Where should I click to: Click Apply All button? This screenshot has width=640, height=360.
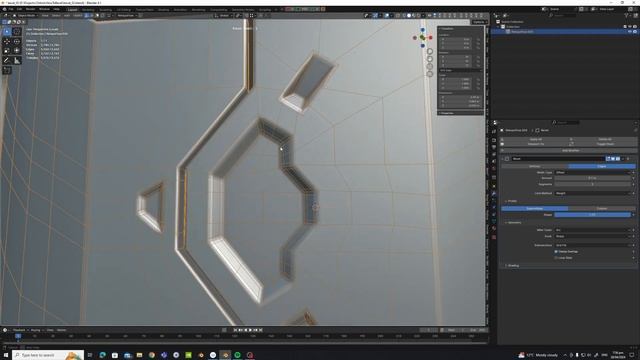click(536, 139)
